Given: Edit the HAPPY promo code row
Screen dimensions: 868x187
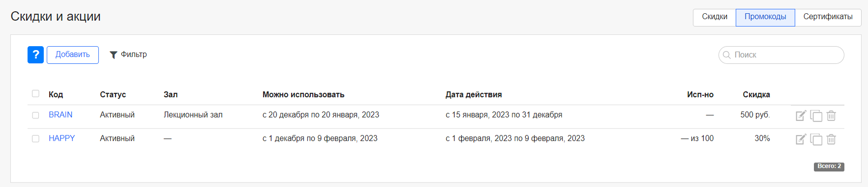Looking at the screenshot, I should pyautogui.click(x=801, y=139).
